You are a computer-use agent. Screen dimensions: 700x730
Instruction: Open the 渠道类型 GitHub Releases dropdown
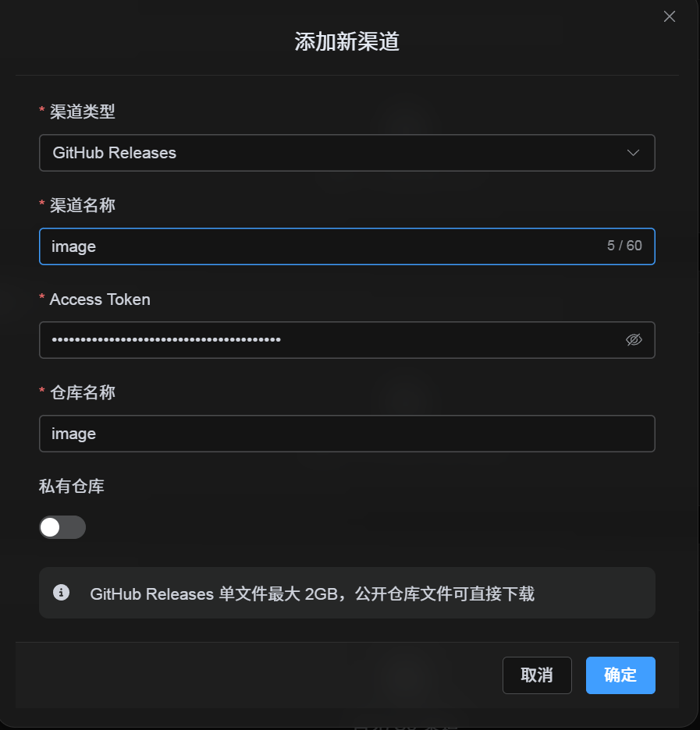pyautogui.click(x=347, y=153)
